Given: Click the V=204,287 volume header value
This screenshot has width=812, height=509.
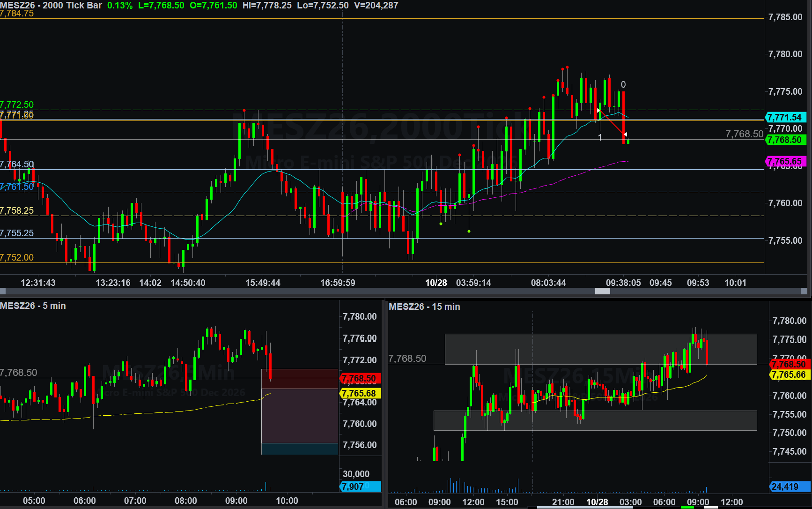Looking at the screenshot, I should click(376, 5).
